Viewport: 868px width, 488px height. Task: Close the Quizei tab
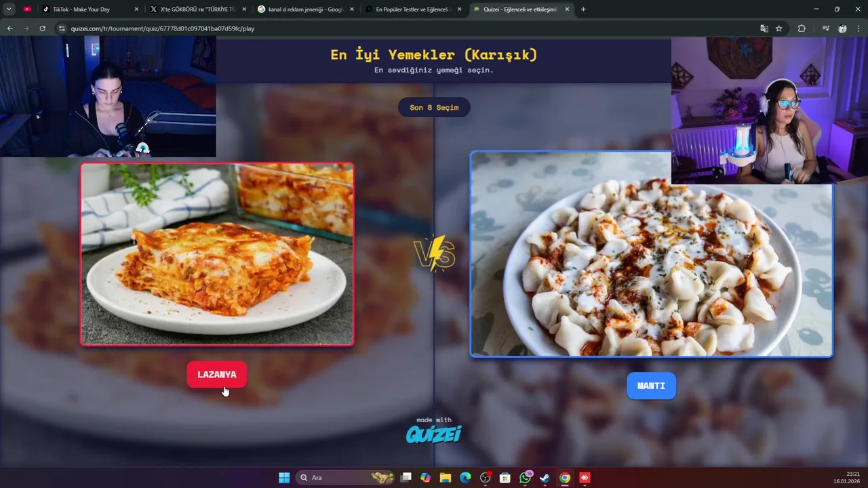click(567, 9)
